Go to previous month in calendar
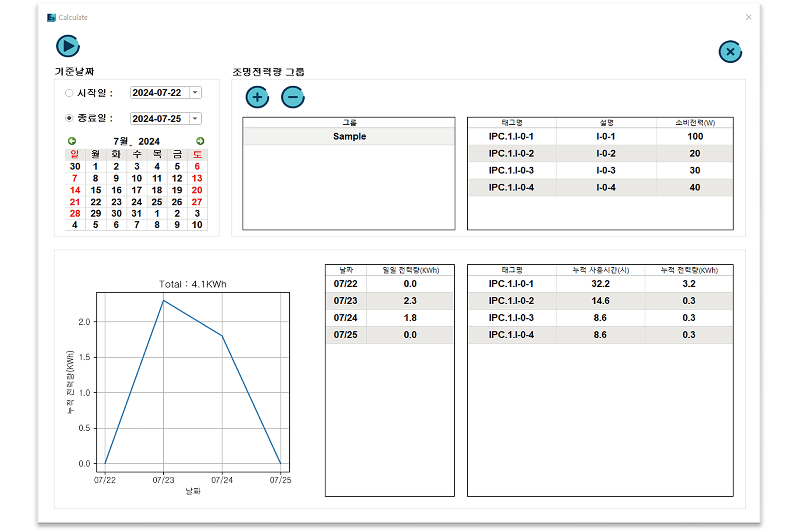 pyautogui.click(x=72, y=141)
